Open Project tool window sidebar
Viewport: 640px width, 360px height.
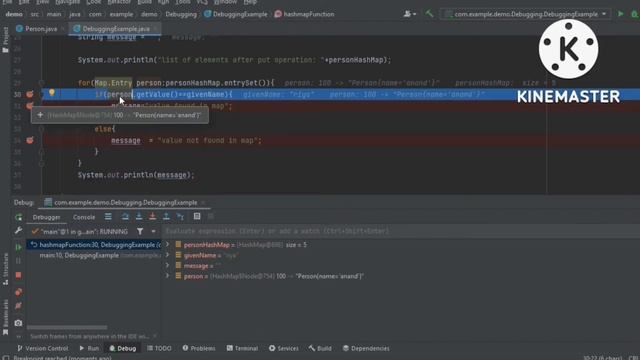click(5, 40)
